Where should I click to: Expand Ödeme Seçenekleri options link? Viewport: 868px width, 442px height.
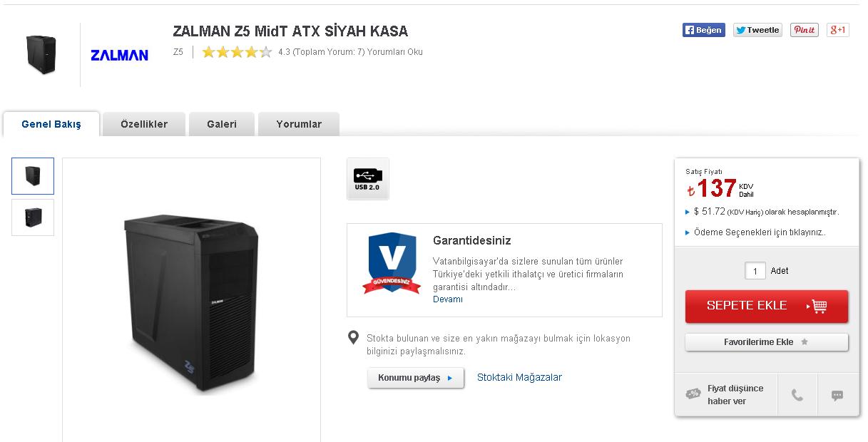(x=760, y=232)
